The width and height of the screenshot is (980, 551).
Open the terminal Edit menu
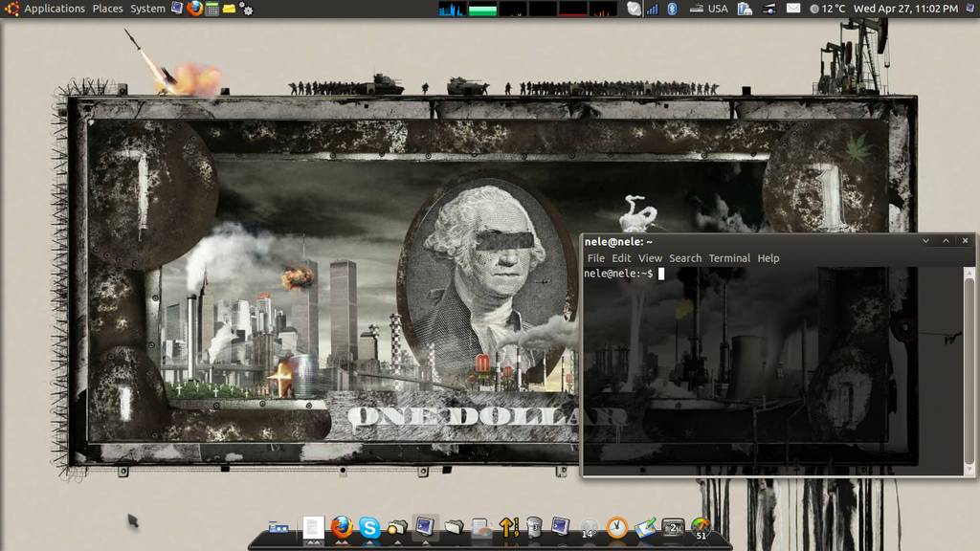click(621, 258)
